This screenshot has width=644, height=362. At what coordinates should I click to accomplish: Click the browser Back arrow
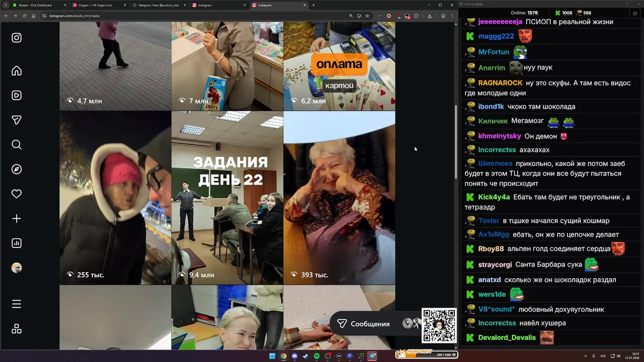click(x=6, y=16)
